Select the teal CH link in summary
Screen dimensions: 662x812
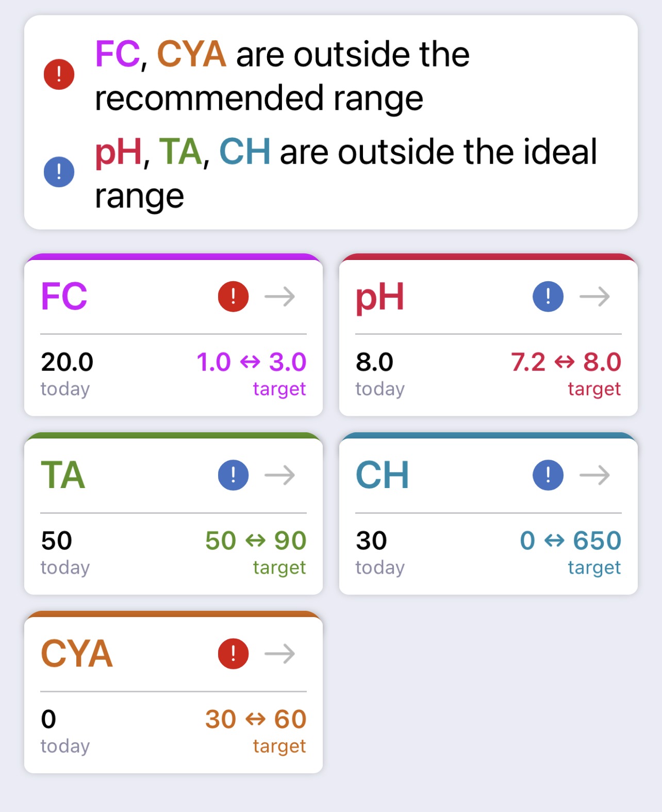245,152
